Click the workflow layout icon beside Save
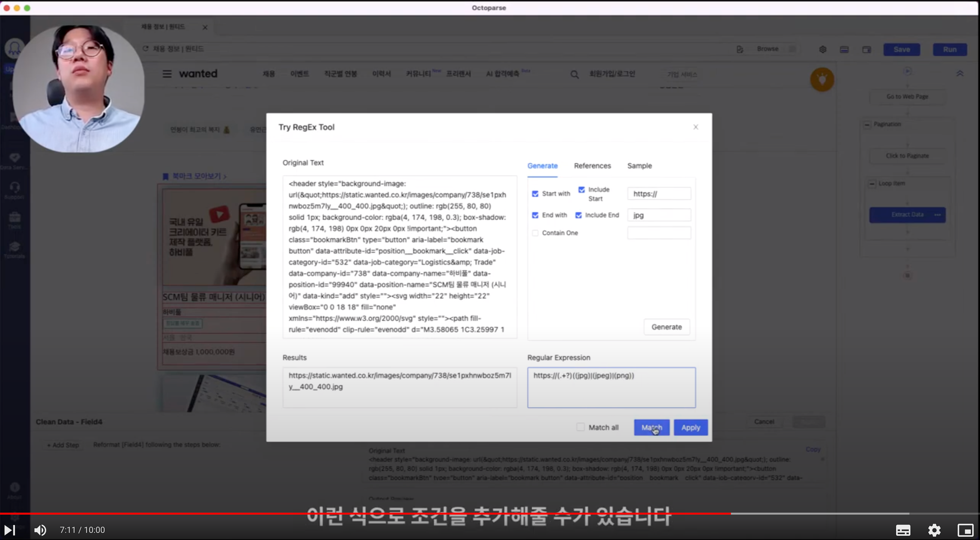 coord(867,50)
